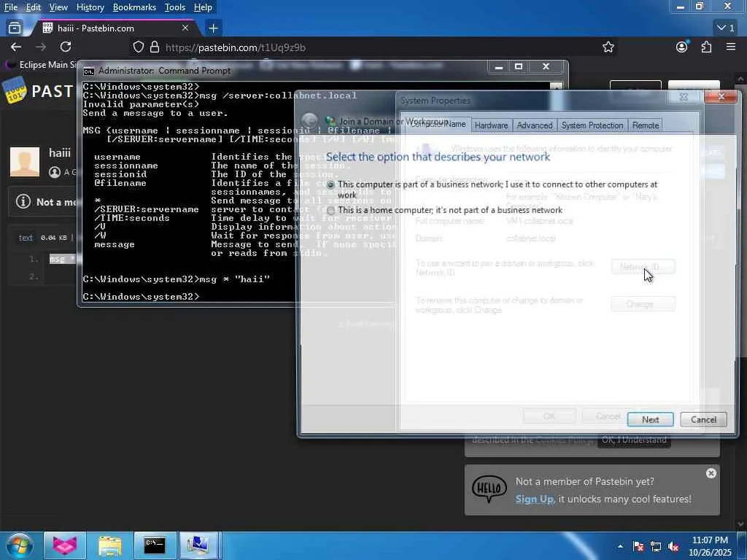Open the System Protection tab

[592, 125]
